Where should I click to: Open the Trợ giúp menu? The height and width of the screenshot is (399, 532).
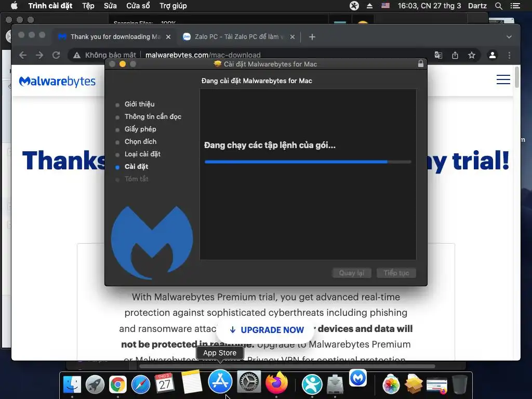[x=173, y=6]
